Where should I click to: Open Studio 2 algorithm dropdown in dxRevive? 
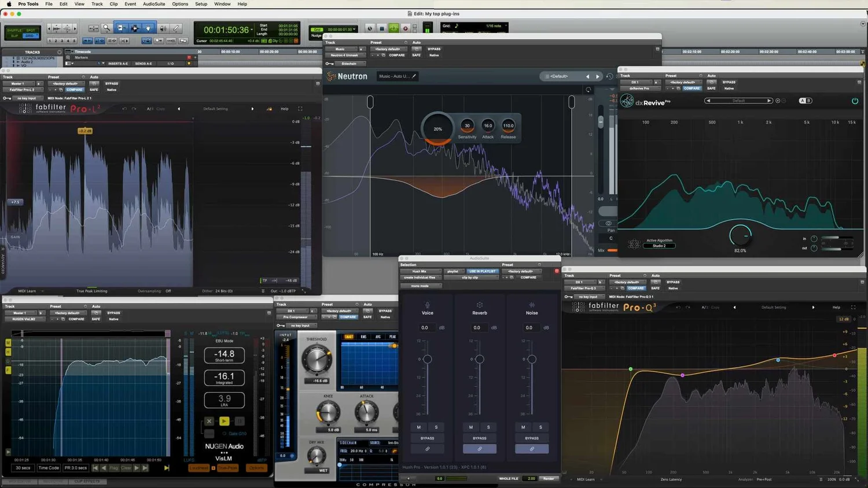coord(659,246)
